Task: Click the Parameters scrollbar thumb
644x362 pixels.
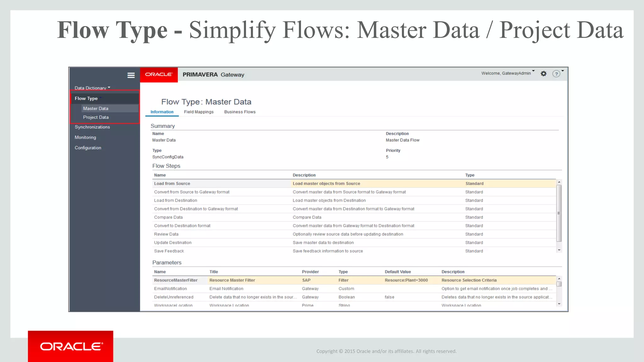Action: pos(559,284)
